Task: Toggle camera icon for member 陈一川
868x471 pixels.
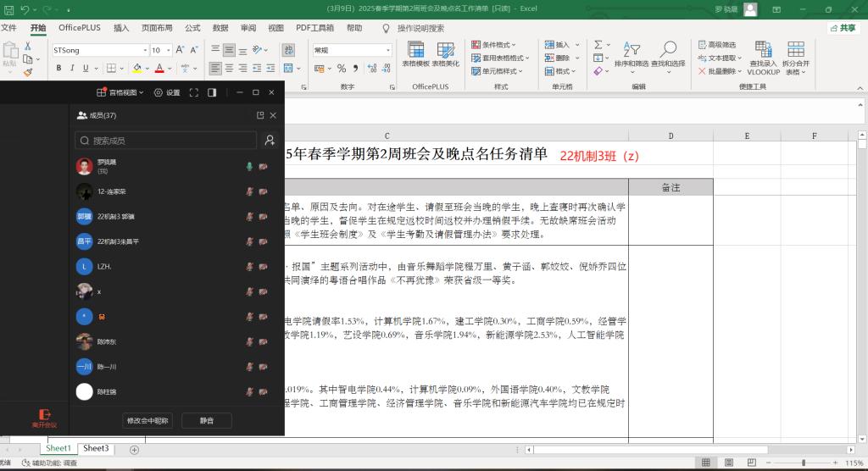Action: (x=264, y=367)
